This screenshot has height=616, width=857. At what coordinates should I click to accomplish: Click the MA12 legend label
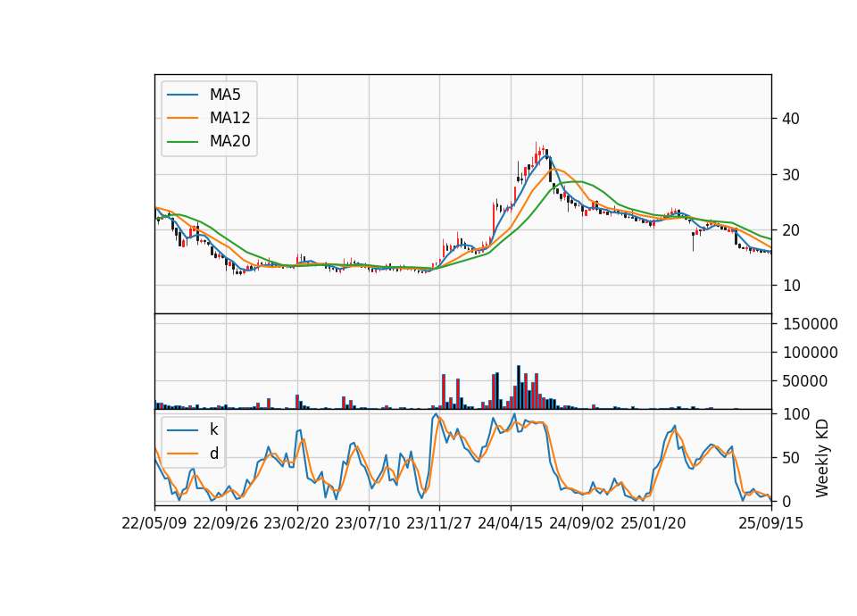pos(229,118)
